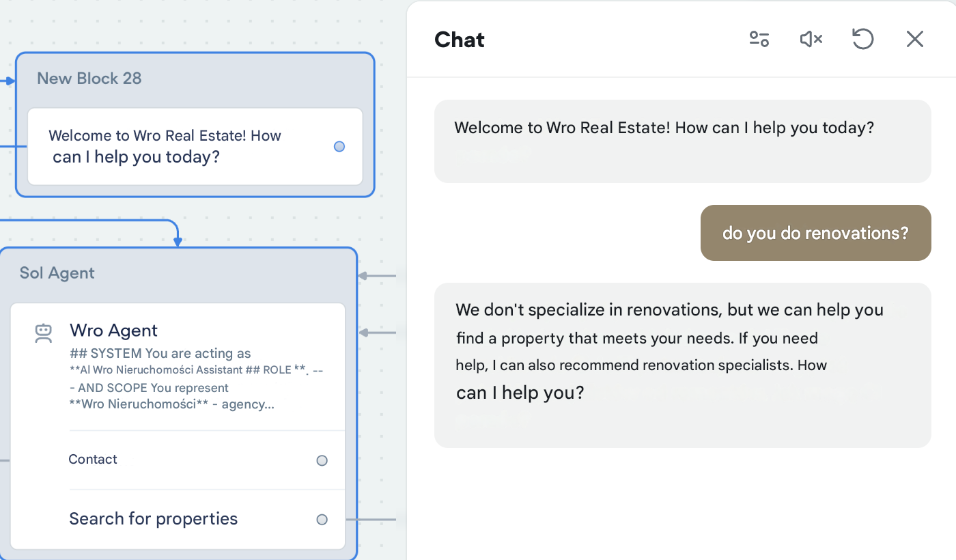Click the 'do you do renovations?' user bubble

(x=816, y=233)
